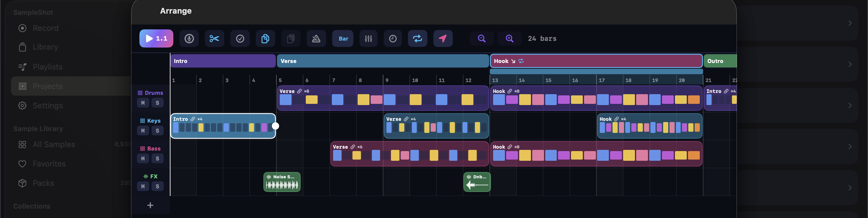Click the Settings gear icon in sidebar

[x=22, y=106]
